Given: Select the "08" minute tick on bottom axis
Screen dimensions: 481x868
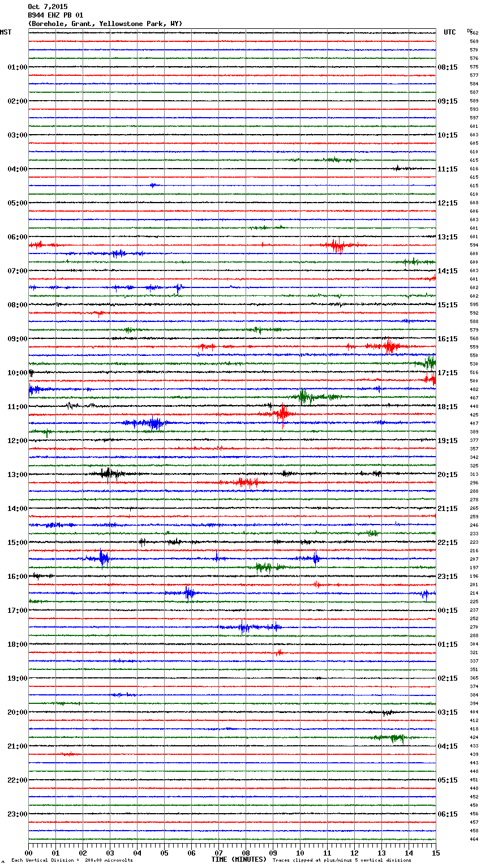Looking at the screenshot, I should [x=246, y=853].
